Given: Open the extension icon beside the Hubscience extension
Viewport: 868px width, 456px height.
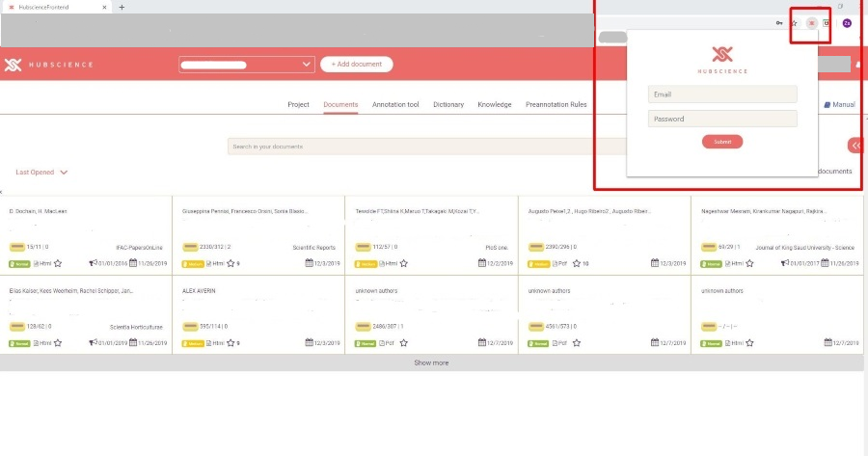Looking at the screenshot, I should coord(826,23).
